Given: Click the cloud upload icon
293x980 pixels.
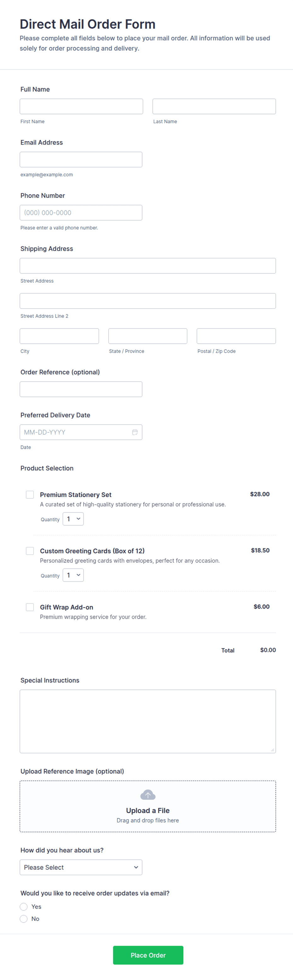Looking at the screenshot, I should coord(148,795).
